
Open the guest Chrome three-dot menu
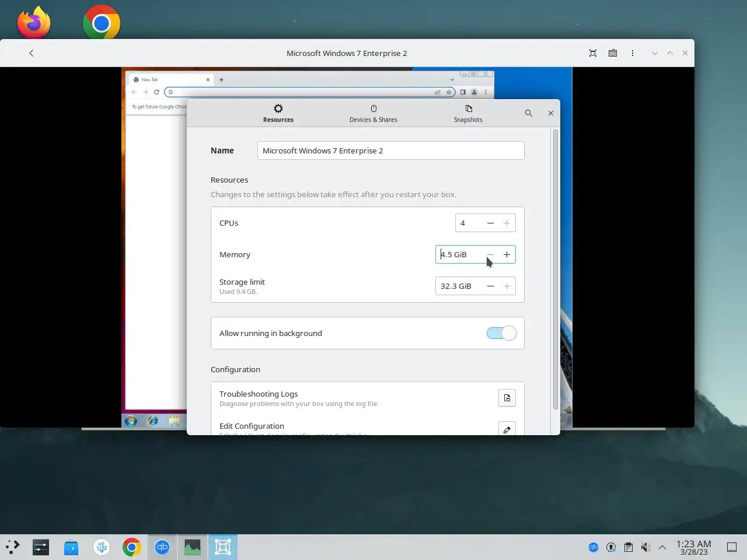tap(486, 92)
